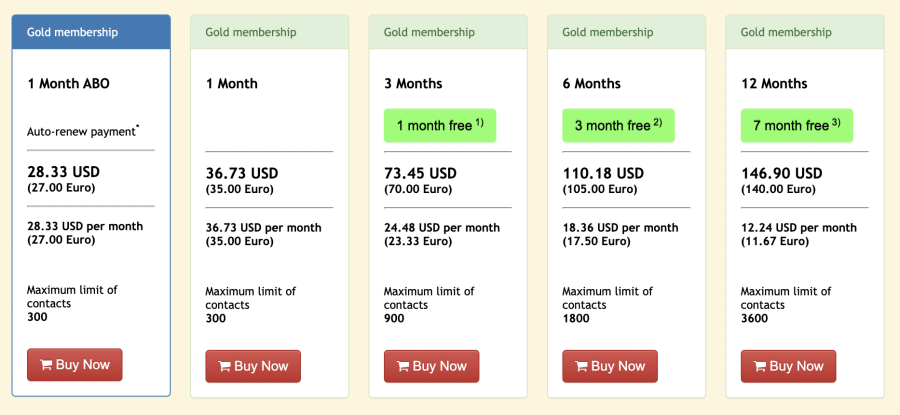This screenshot has height=415, width=900.
Task: Buy the 6 Months Gold membership
Action: pyautogui.click(x=610, y=366)
